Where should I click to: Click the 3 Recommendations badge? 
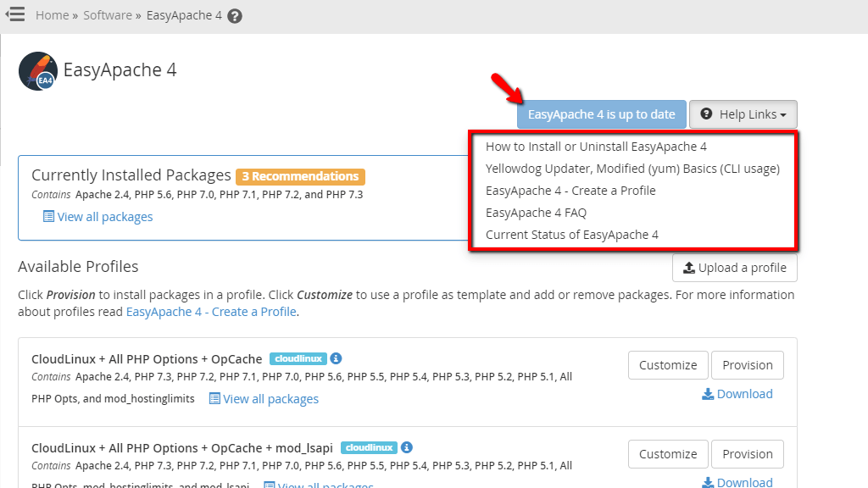pyautogui.click(x=300, y=176)
